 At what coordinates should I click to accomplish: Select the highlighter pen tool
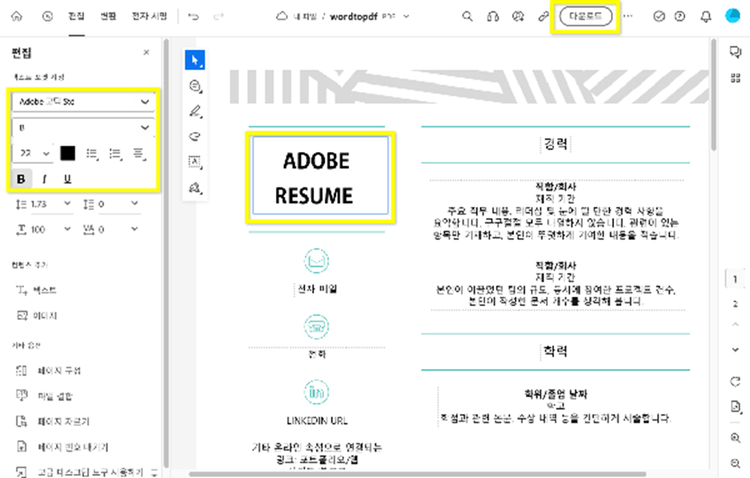(195, 111)
